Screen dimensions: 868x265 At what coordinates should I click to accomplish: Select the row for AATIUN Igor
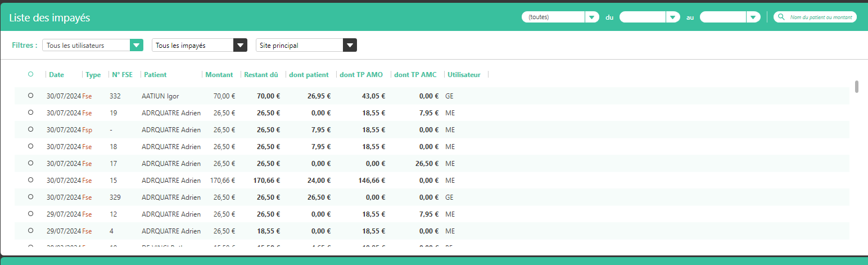pyautogui.click(x=30, y=96)
